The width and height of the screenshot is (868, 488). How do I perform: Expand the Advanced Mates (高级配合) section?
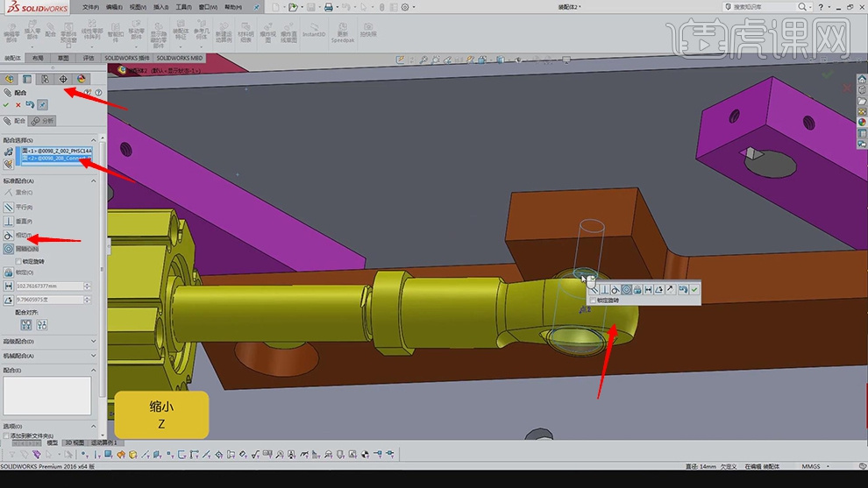click(x=94, y=341)
